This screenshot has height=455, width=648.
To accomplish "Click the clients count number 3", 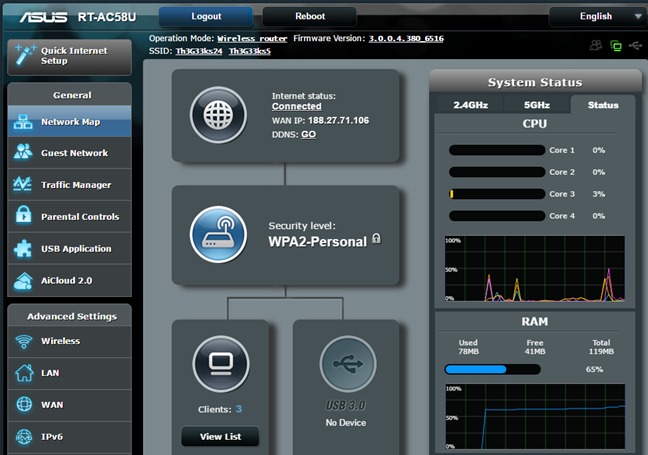I will (238, 409).
